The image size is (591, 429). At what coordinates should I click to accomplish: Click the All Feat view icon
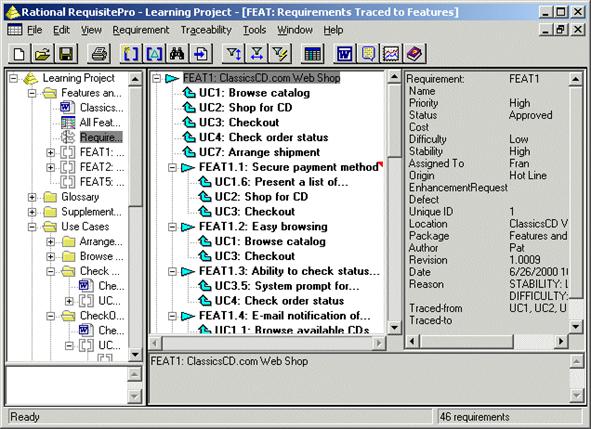coord(68,123)
